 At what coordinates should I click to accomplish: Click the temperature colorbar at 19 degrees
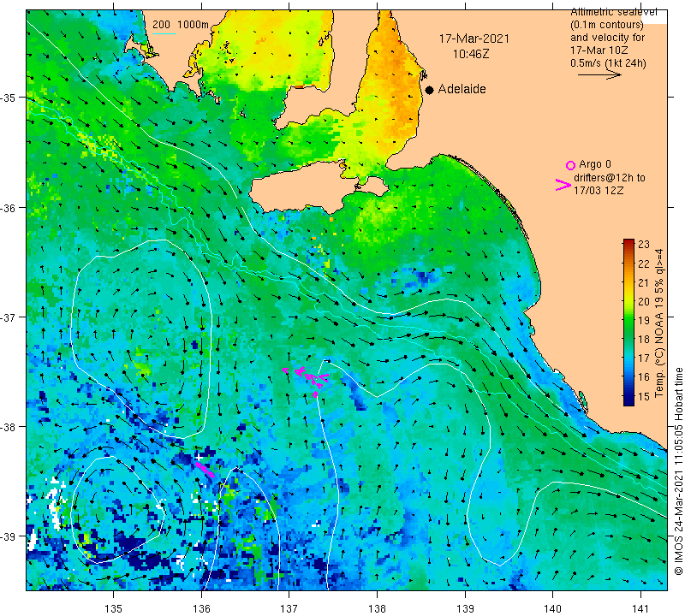coord(628,320)
